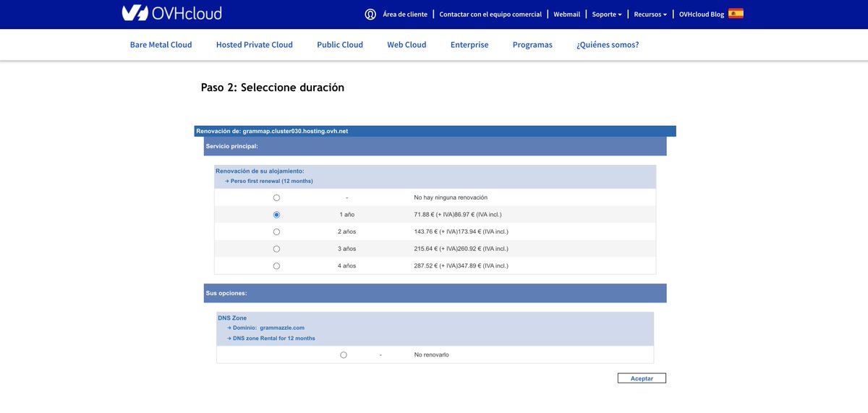This screenshot has height=413, width=868.
Task: Open the Public Cloud menu
Action: (340, 45)
